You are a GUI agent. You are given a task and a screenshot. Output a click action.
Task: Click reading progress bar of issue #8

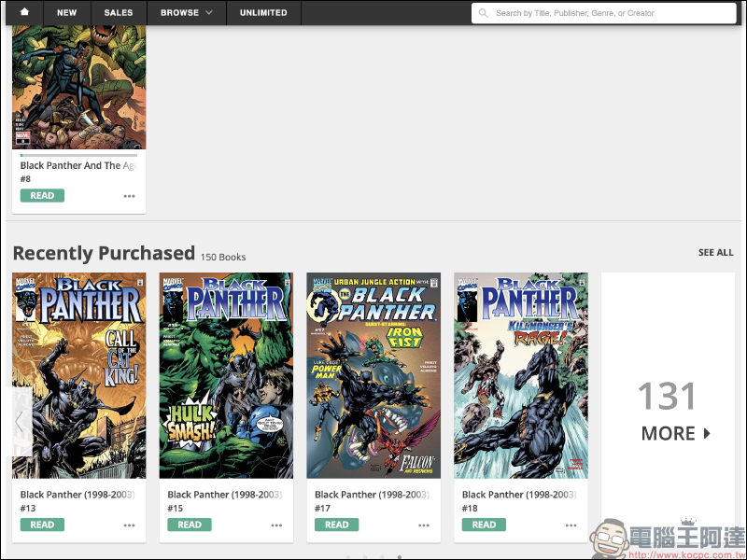coord(78,155)
